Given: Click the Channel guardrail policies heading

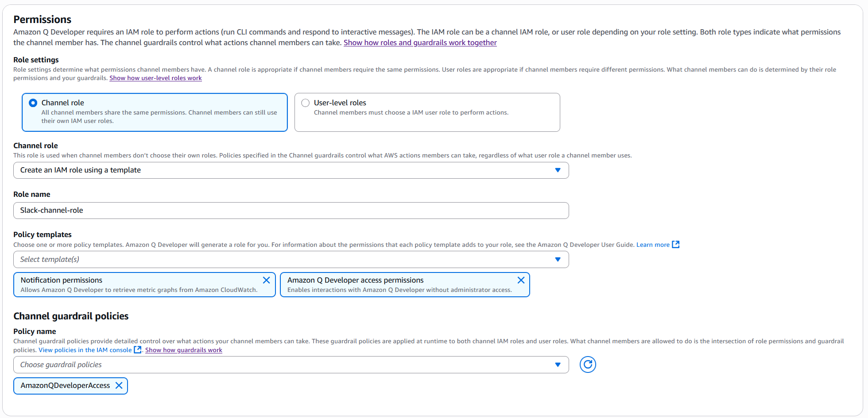Looking at the screenshot, I should coord(71,316).
